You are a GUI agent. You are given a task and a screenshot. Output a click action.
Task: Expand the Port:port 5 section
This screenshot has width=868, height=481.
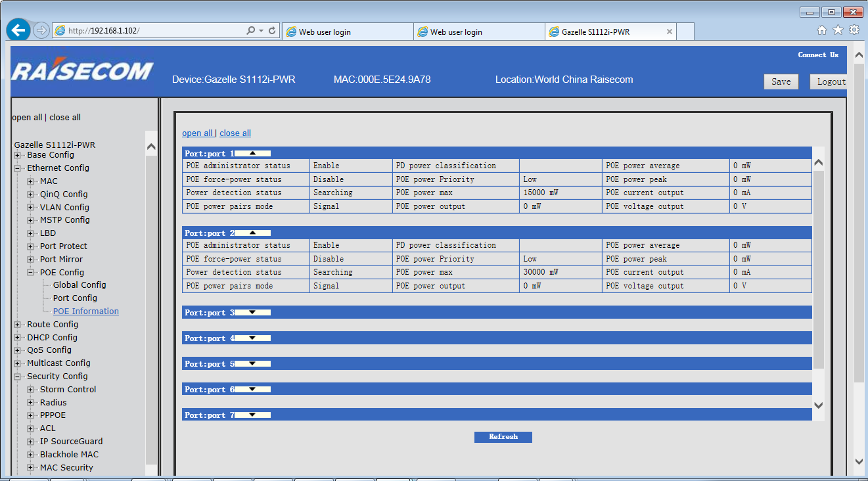point(252,363)
